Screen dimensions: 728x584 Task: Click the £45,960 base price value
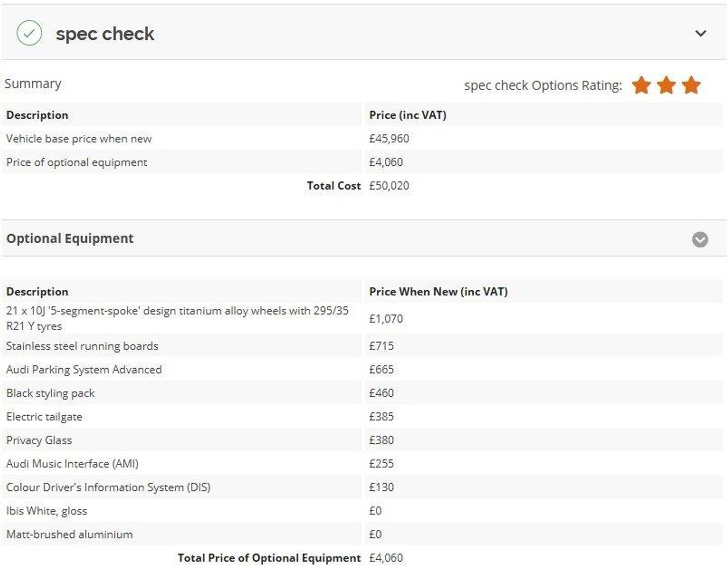pyautogui.click(x=389, y=139)
